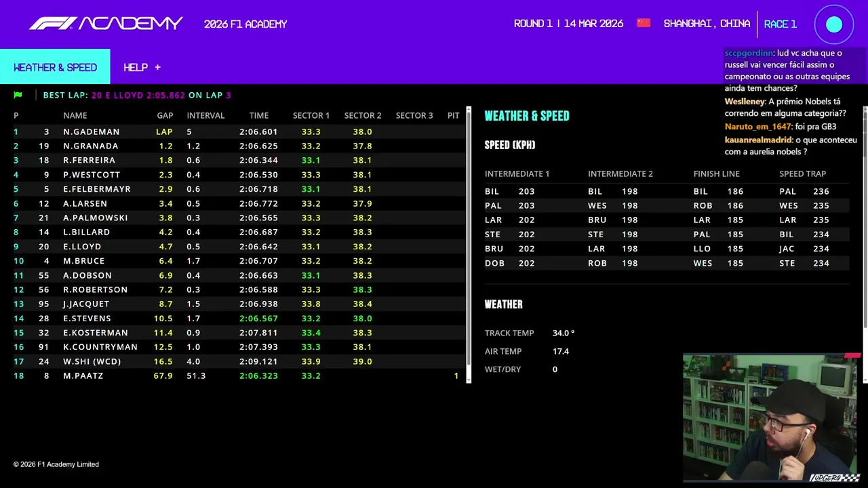Click the streamer webcam overlay
Image resolution: width=868 pixels, height=488 pixels.
772,418
